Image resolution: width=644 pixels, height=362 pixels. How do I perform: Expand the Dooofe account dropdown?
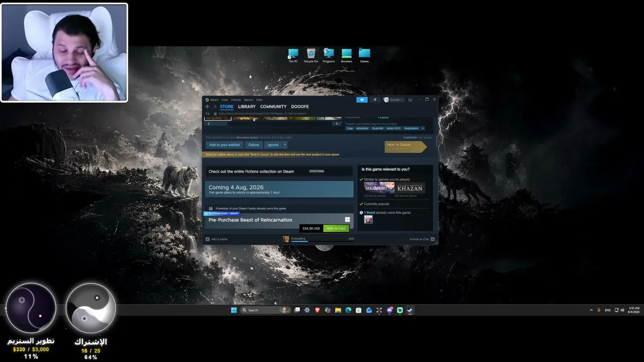tap(393, 100)
